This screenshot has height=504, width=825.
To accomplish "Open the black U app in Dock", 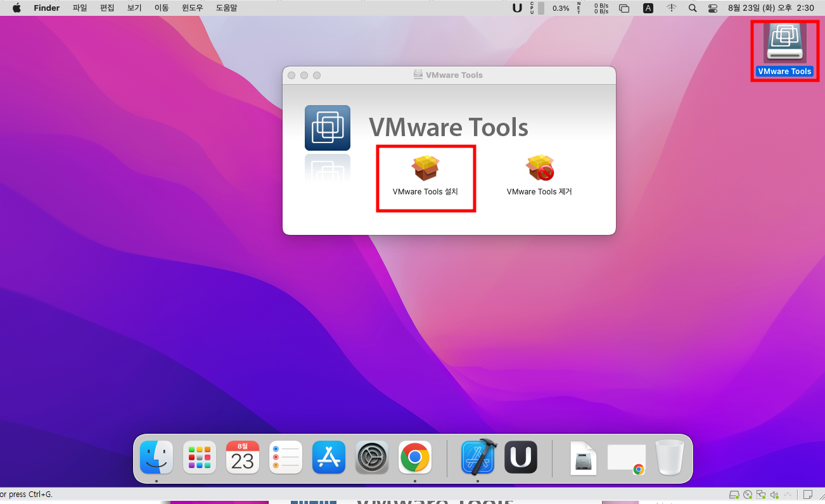I will (x=521, y=457).
